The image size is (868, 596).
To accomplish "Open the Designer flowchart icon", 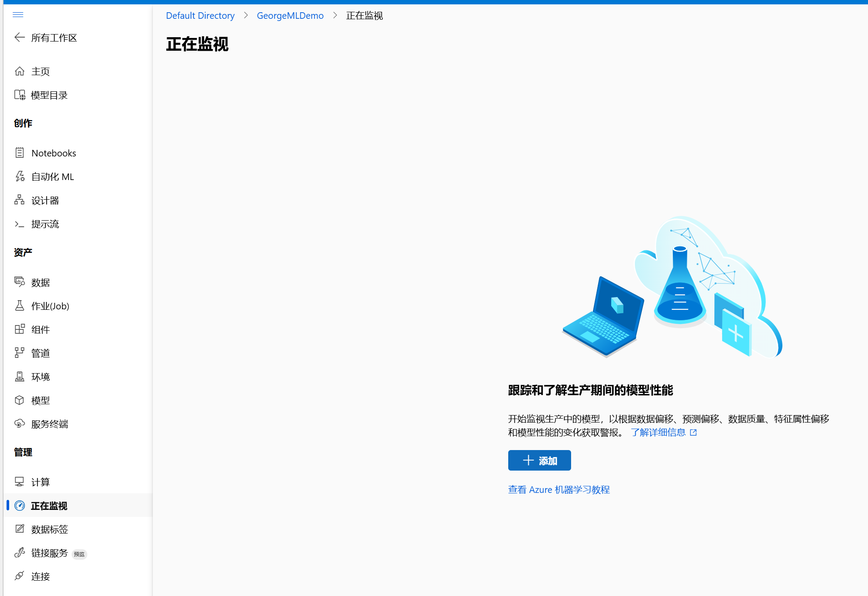I will (x=20, y=200).
